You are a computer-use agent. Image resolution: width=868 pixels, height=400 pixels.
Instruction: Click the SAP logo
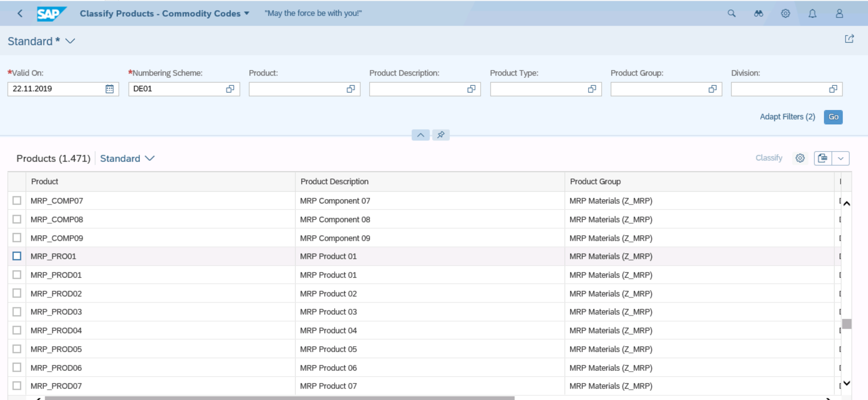[51, 14]
